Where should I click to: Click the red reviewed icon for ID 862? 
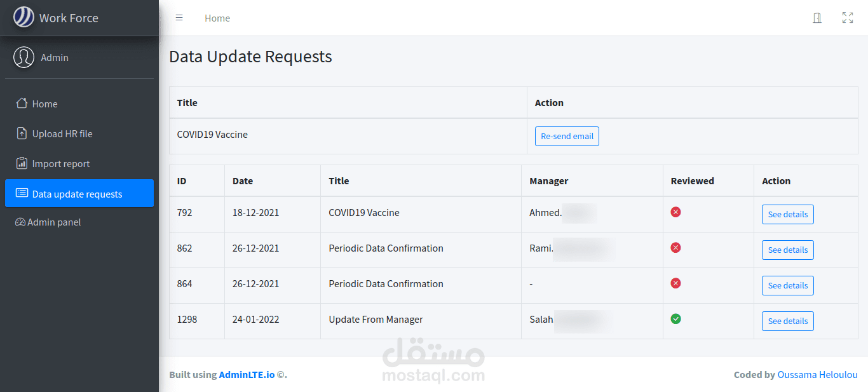(676, 248)
